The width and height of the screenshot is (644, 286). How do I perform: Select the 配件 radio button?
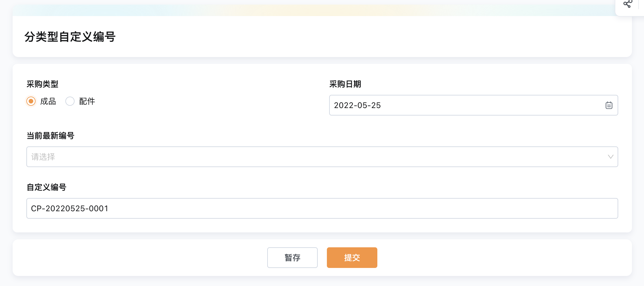70,101
